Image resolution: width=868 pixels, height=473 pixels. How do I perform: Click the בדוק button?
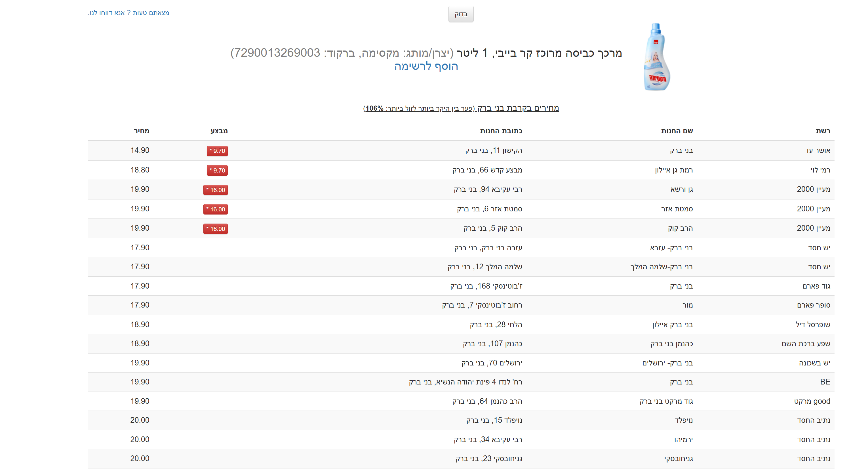[x=461, y=14]
